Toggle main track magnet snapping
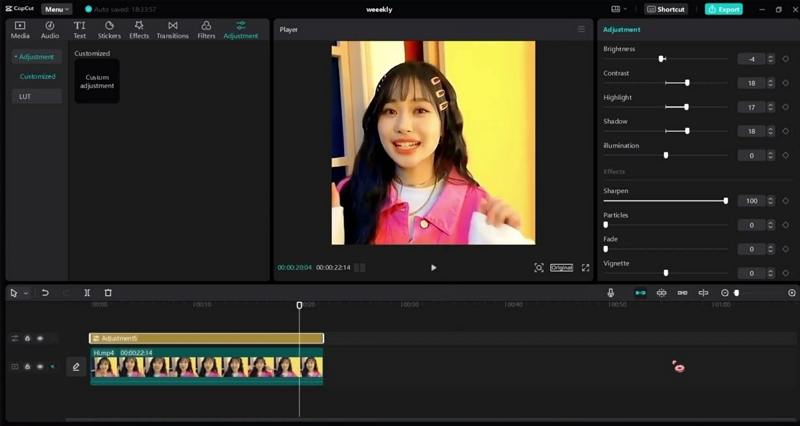The width and height of the screenshot is (800, 426). click(640, 293)
